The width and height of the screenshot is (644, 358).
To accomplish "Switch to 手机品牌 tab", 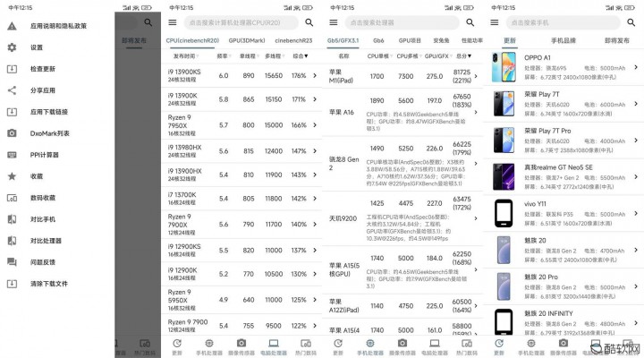I will tap(563, 40).
